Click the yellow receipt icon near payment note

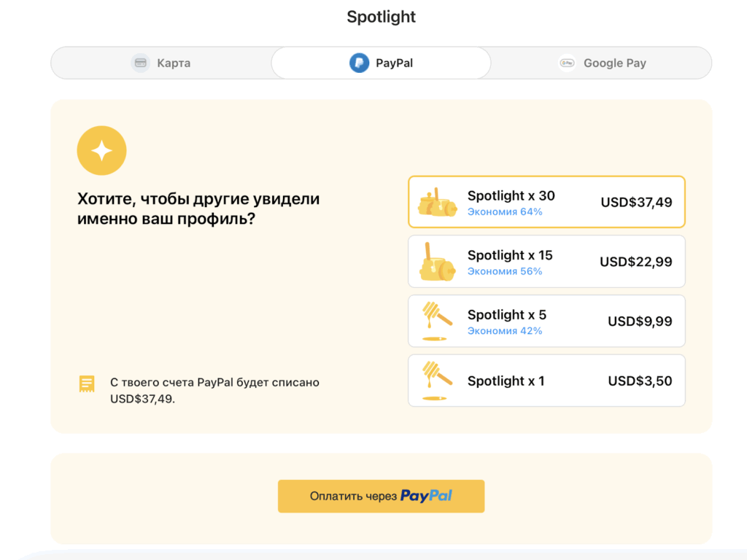tap(87, 383)
